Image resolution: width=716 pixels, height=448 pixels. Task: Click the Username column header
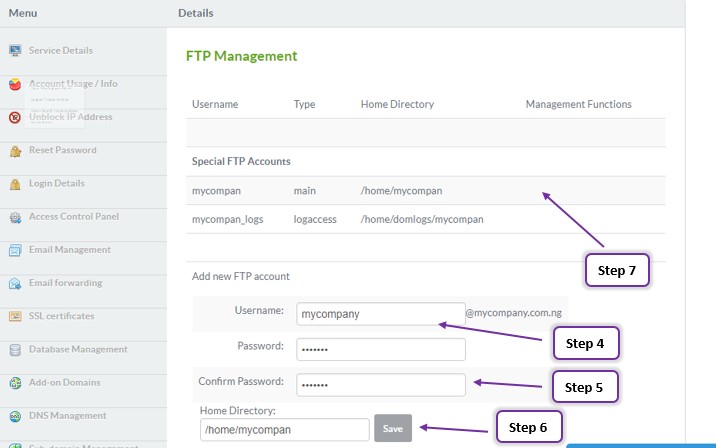[x=215, y=104]
